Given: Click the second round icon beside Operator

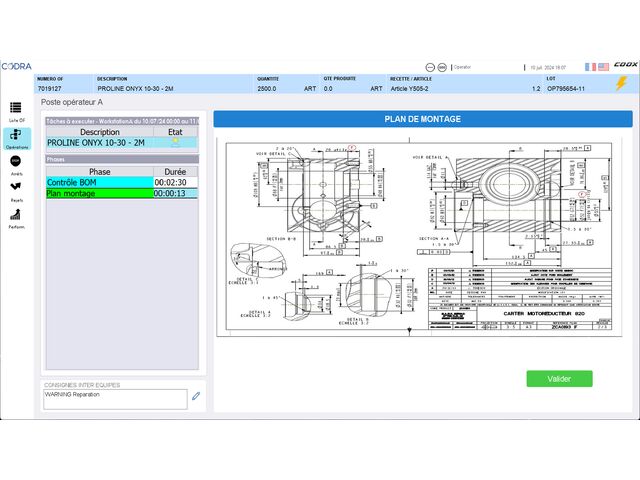Looking at the screenshot, I should tap(444, 67).
